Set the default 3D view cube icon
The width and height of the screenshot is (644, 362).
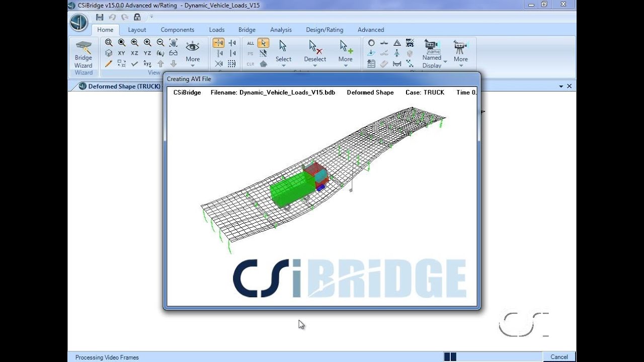[109, 53]
